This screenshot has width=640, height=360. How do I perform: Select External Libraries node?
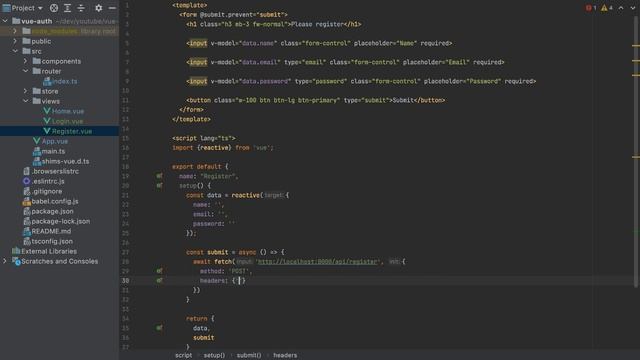(49, 251)
